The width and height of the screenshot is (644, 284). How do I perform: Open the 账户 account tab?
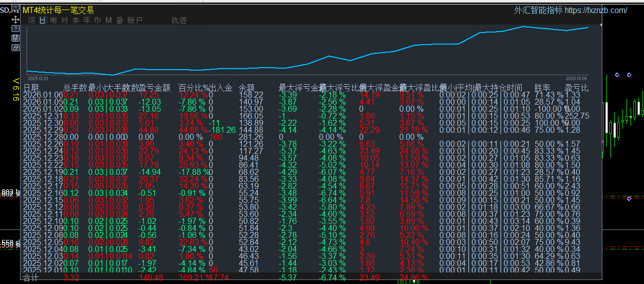coord(135,21)
